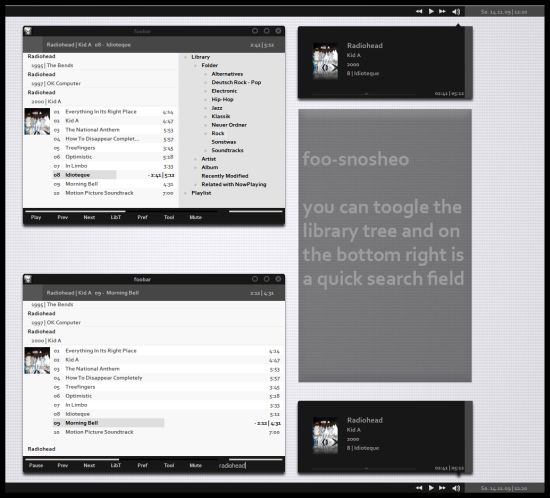Viewport: 550px width, 498px height.
Task: Click foobar app icon in upper window
Action: (28, 31)
